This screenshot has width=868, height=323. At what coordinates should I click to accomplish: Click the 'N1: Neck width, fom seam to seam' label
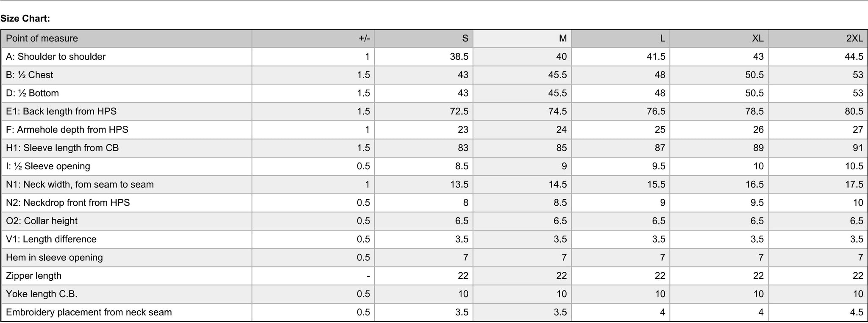click(x=80, y=185)
